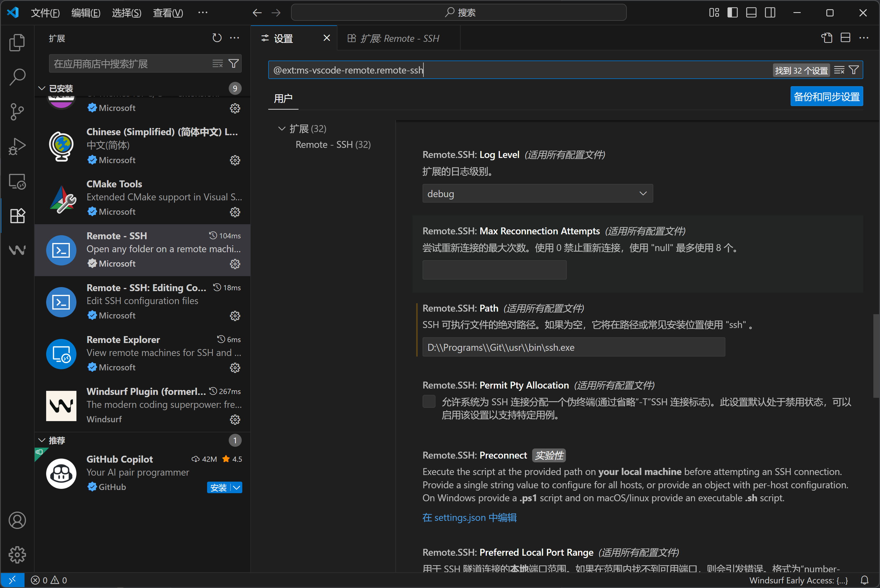
Task: Select CMake Tools extension entry
Action: (x=142, y=198)
